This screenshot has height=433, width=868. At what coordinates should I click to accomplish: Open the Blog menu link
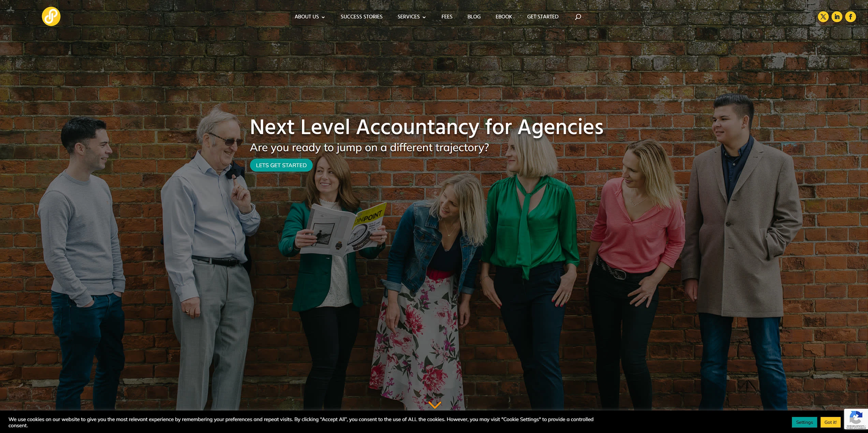[x=474, y=17]
